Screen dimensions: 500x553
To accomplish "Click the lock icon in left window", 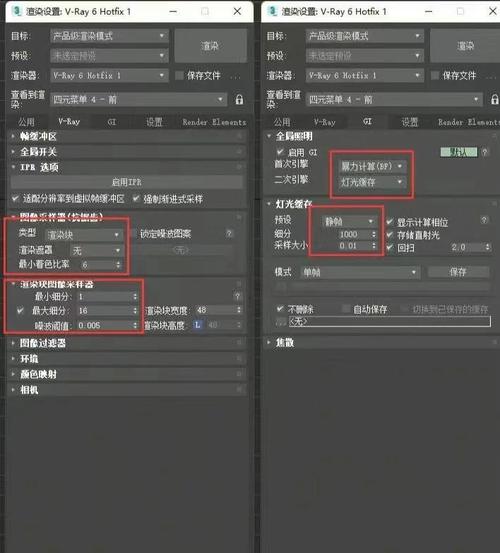I will (239, 100).
